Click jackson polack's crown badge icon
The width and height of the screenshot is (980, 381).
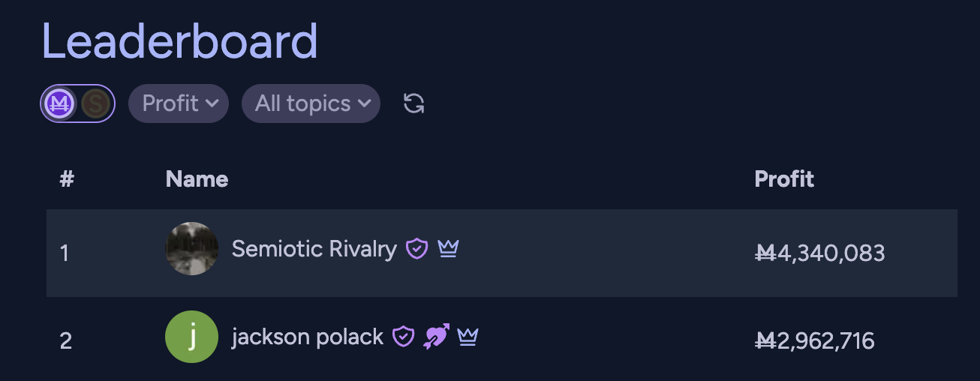pos(467,337)
